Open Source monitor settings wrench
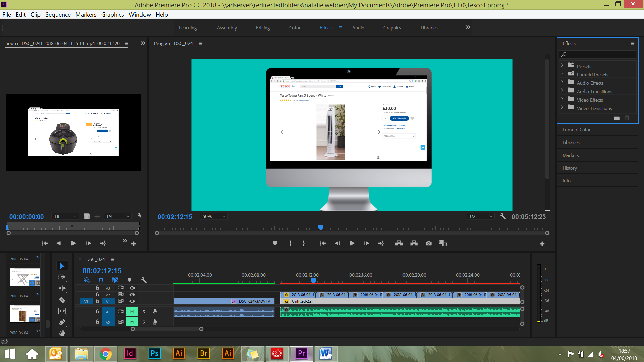The height and width of the screenshot is (362, 644). point(140,216)
